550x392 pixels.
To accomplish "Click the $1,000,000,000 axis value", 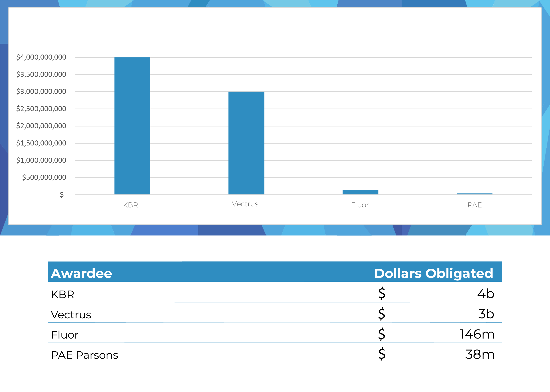I will tap(41, 160).
